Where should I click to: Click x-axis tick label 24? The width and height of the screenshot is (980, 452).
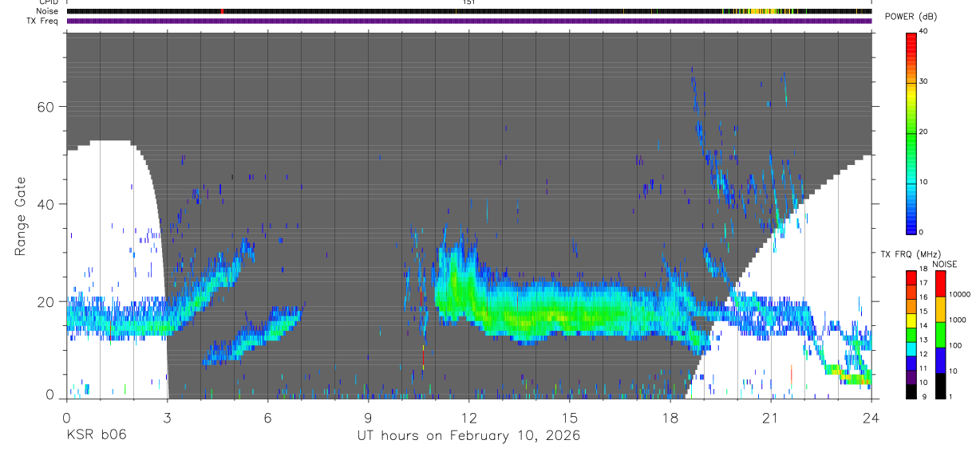tap(871, 417)
